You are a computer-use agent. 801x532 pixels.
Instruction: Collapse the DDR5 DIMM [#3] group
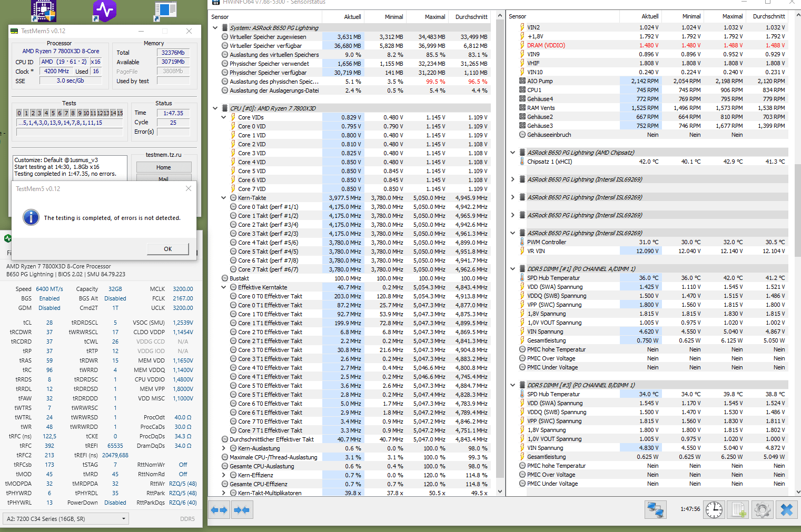513,385
